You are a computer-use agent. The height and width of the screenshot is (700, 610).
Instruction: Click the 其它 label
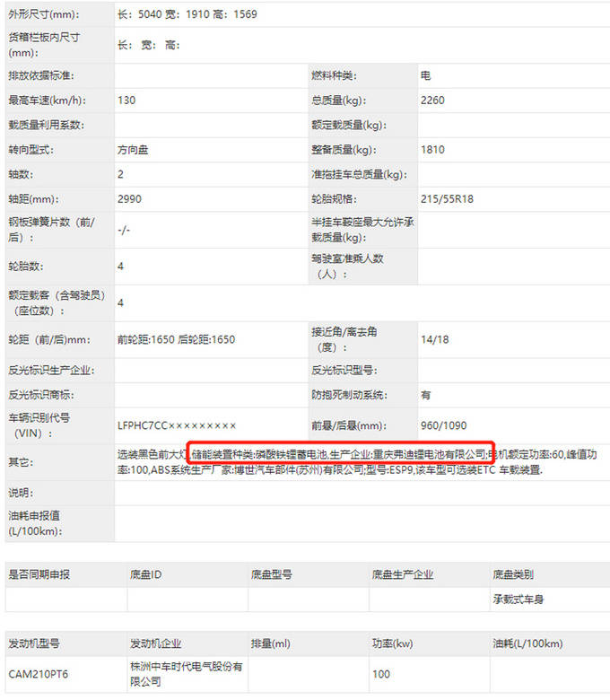pyautogui.click(x=21, y=462)
